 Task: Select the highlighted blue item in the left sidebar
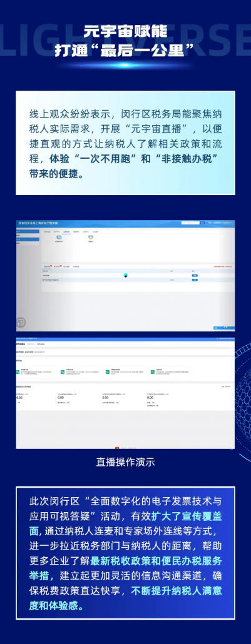(28, 239)
